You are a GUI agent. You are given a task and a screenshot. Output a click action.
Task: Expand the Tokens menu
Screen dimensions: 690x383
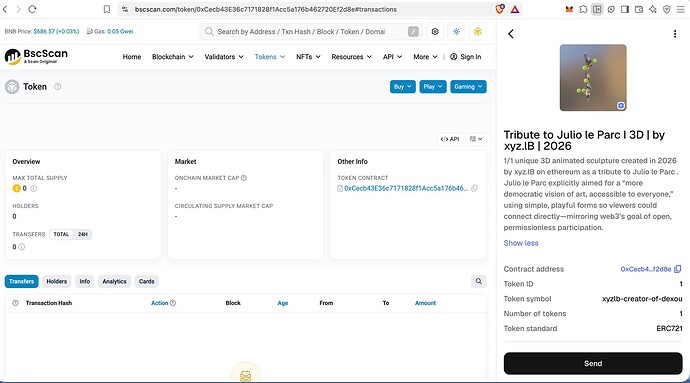coord(270,57)
